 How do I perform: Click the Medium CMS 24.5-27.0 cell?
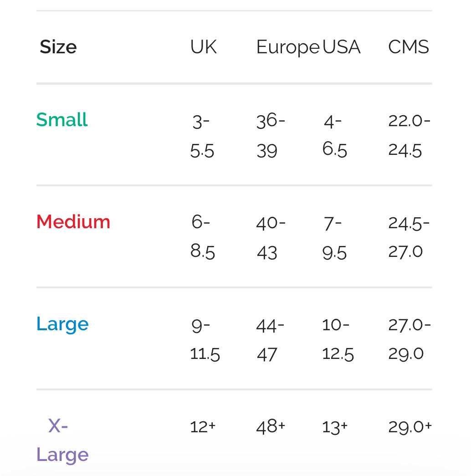coord(409,237)
